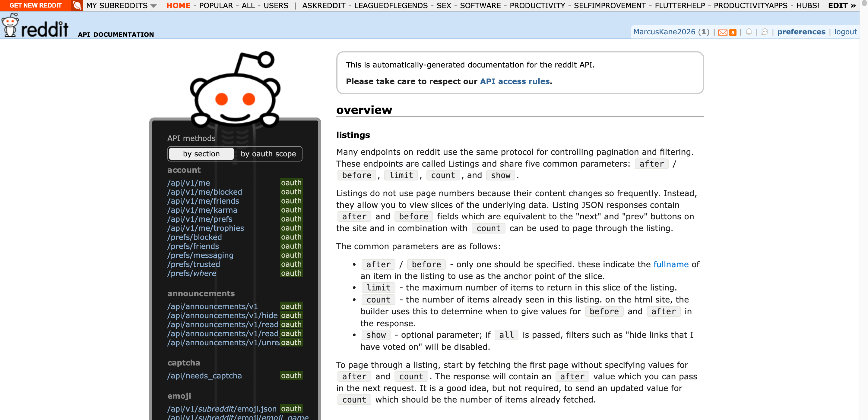Click the Edit » subreddits link

coord(842,5)
